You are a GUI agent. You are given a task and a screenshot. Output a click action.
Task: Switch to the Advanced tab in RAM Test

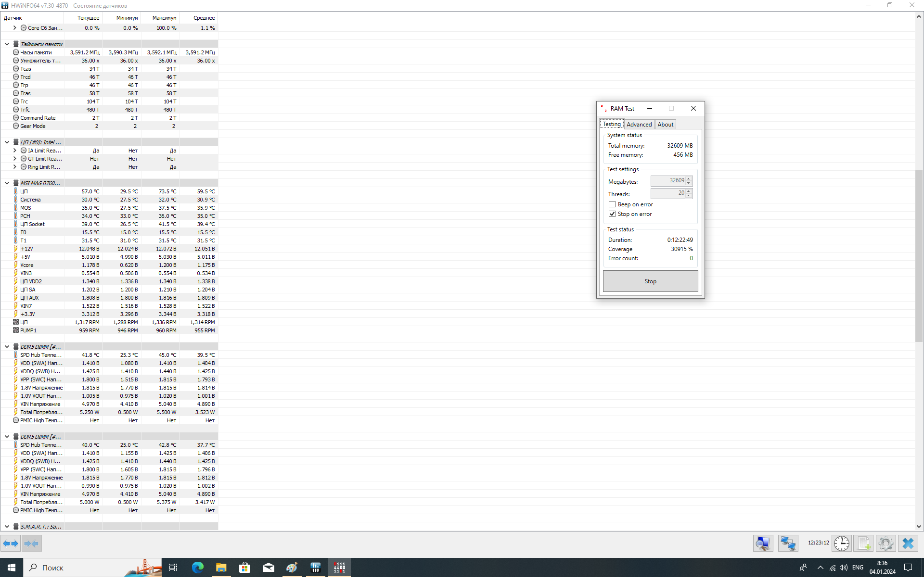point(639,125)
